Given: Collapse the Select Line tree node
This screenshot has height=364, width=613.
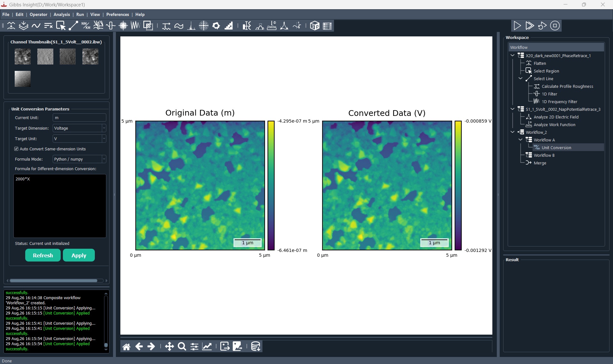Looking at the screenshot, I should 521,78.
